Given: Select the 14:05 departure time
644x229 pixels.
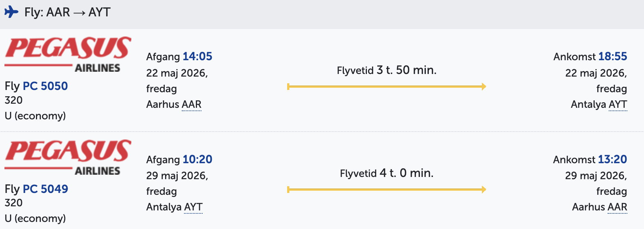Looking at the screenshot, I should [x=197, y=57].
